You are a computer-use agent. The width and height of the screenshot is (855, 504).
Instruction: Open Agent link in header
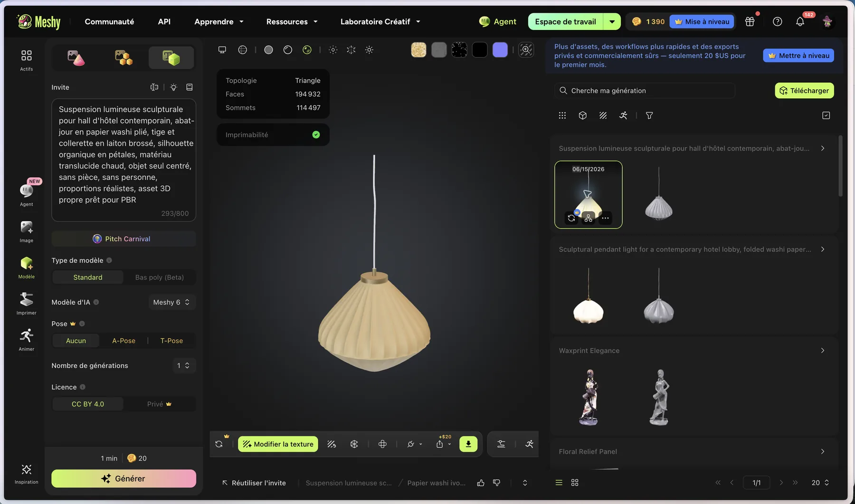point(497,21)
